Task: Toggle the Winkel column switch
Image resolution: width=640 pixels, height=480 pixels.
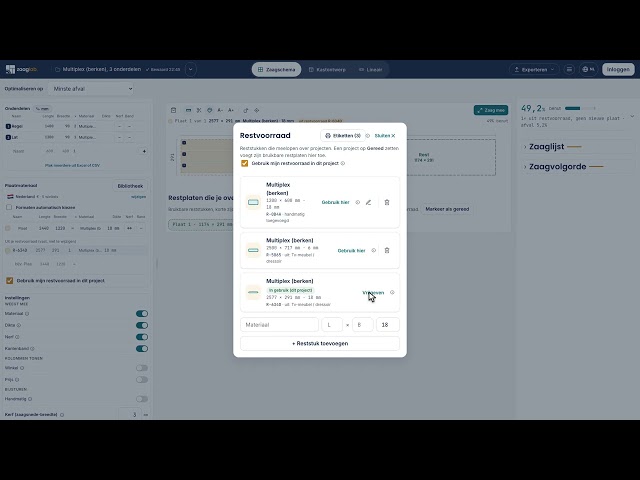Action: (x=142, y=368)
